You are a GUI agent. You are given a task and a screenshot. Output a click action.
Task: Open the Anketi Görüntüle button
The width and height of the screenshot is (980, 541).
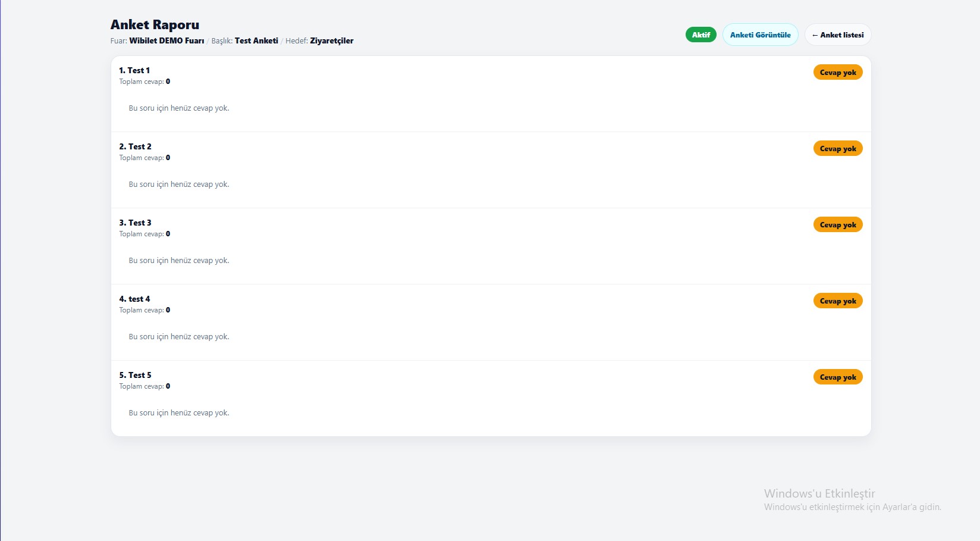point(760,35)
